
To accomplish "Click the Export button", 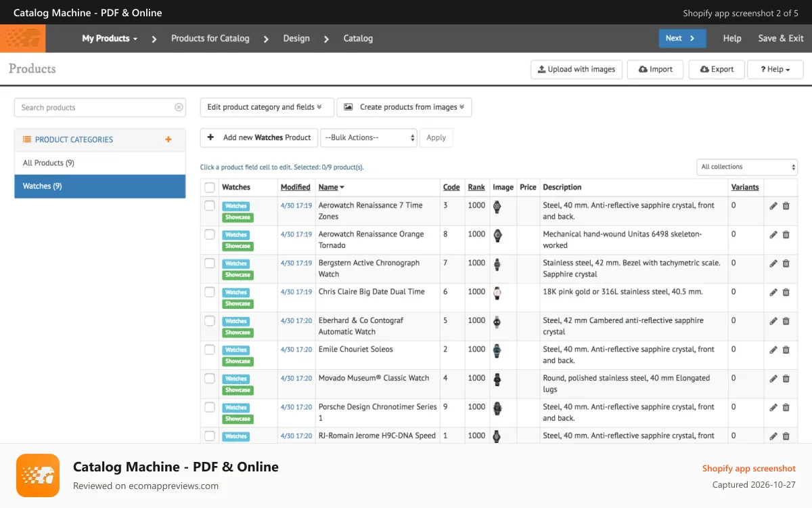I will 717,69.
